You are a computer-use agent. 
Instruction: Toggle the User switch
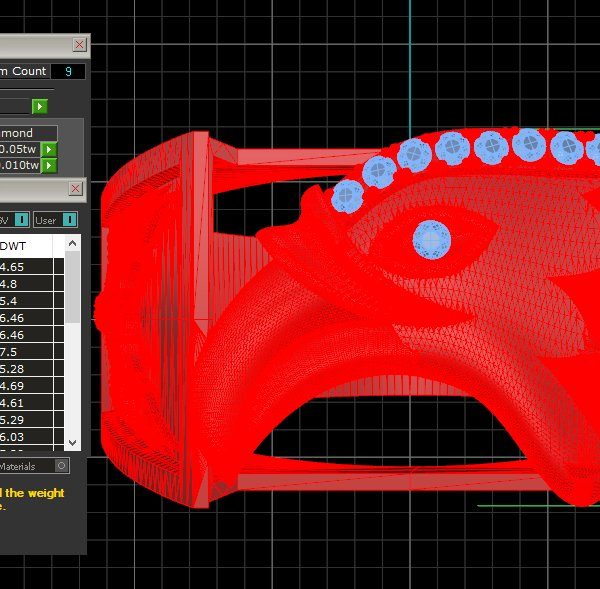tap(69, 220)
